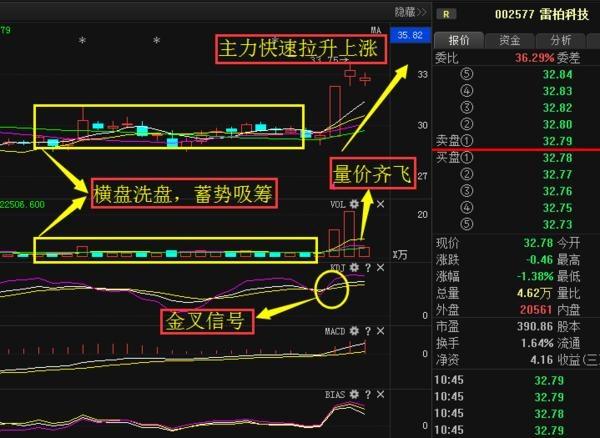Close the KDJ indicator panel
This screenshot has height=438, width=600.
coord(380,268)
